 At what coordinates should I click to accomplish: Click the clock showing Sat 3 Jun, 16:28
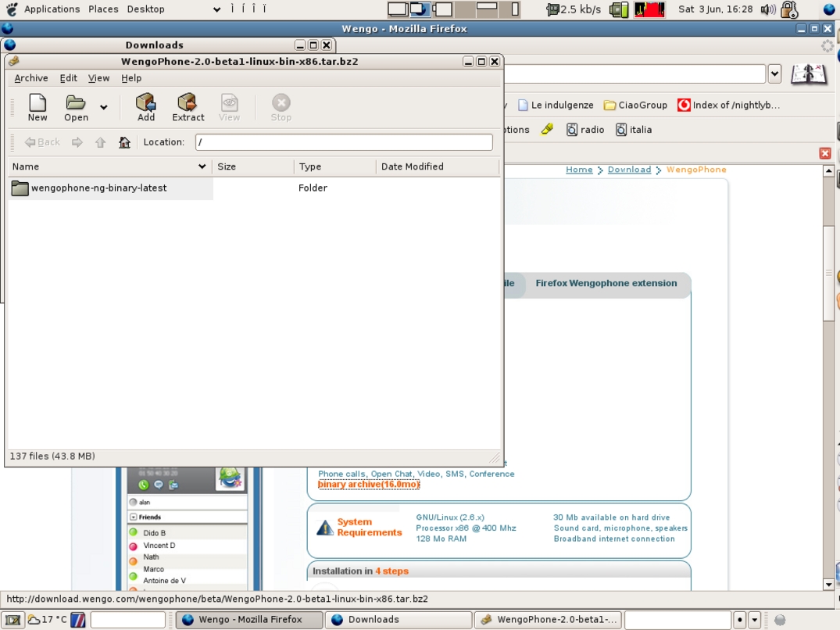click(x=715, y=9)
